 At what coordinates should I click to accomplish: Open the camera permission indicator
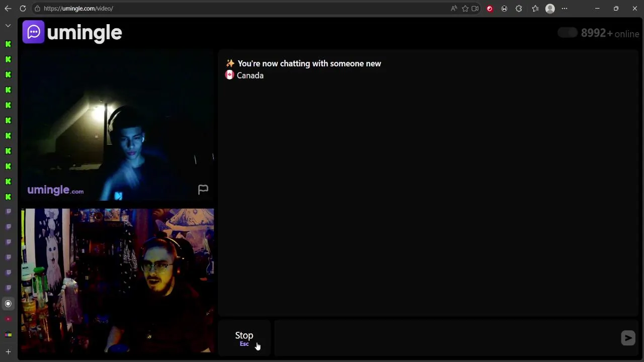(475, 9)
